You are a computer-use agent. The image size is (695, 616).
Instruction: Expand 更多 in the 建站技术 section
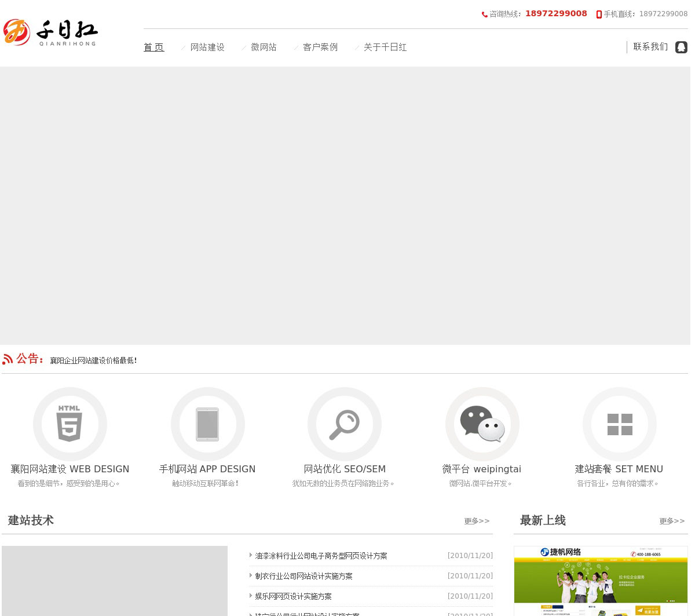[x=477, y=521]
